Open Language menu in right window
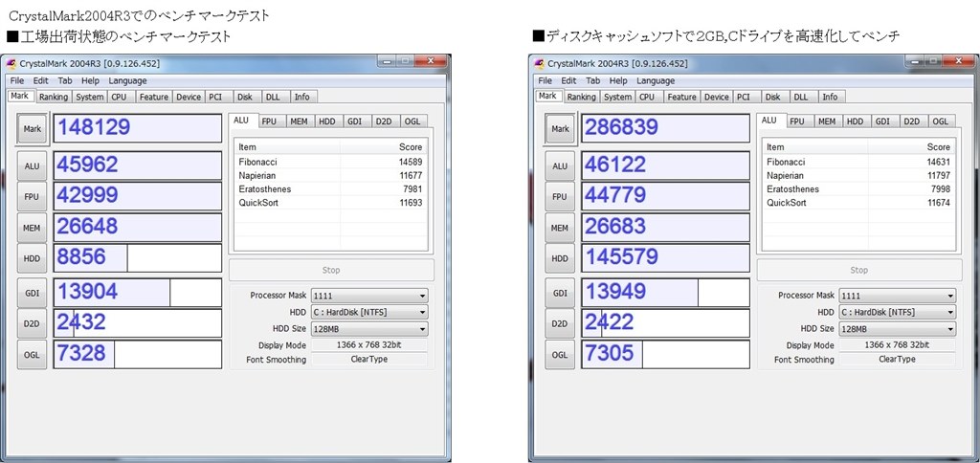Viewport: 980px width, 463px height. coord(656,80)
